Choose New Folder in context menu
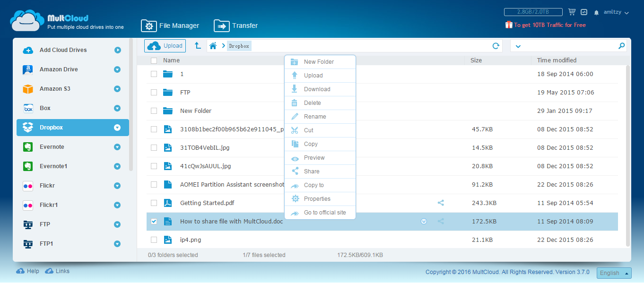 [320, 62]
